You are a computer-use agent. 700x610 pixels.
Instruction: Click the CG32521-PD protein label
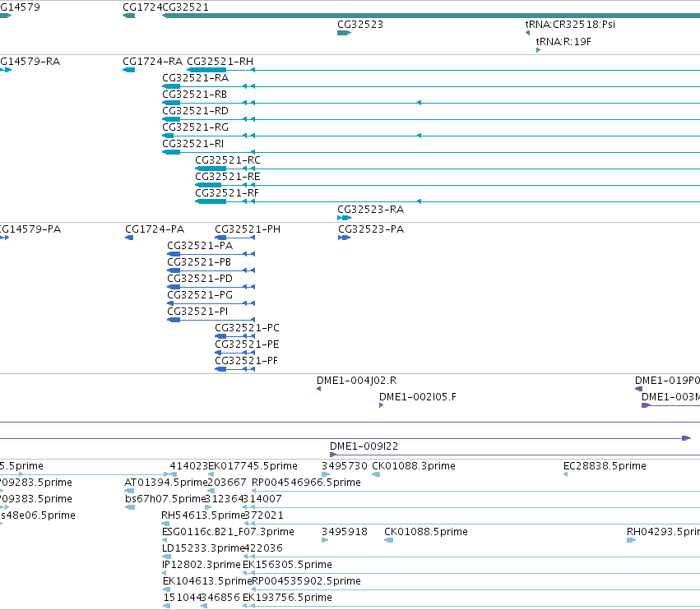coord(200,279)
